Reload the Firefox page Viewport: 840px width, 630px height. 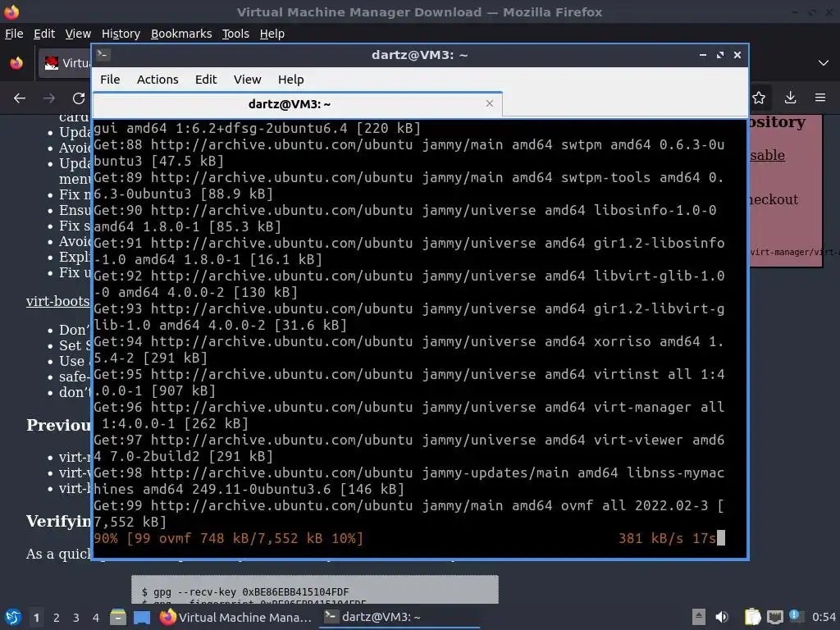click(x=79, y=98)
